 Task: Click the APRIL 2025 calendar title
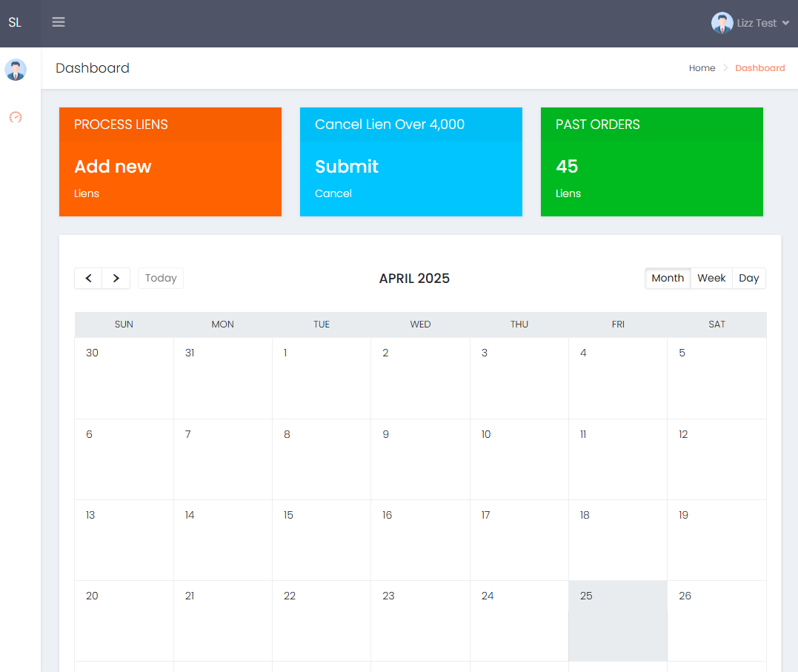pyautogui.click(x=414, y=279)
